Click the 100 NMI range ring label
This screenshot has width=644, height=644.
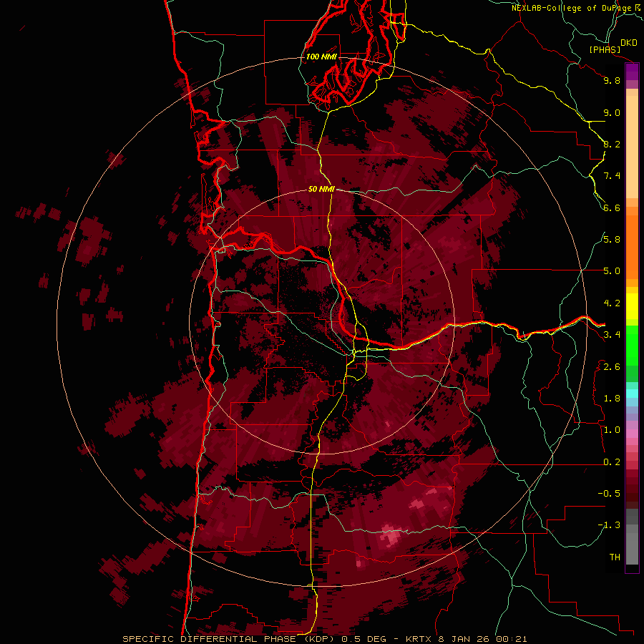pos(321,57)
